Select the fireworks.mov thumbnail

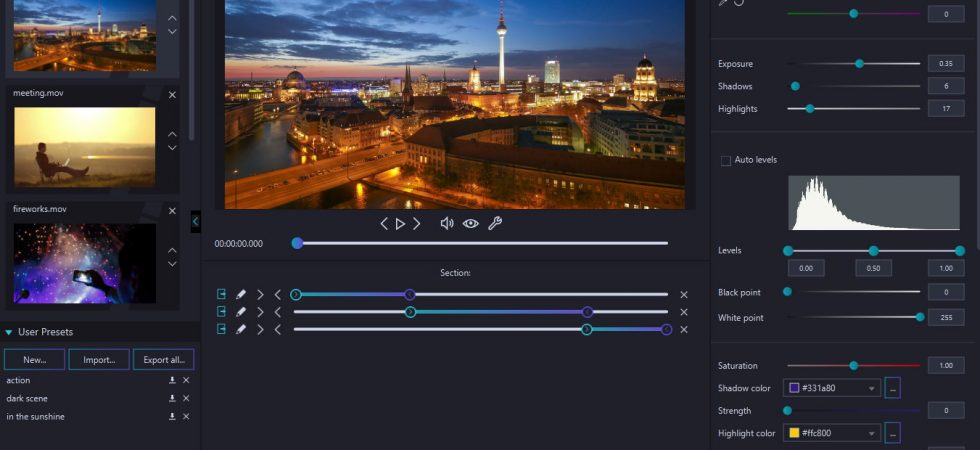85,264
